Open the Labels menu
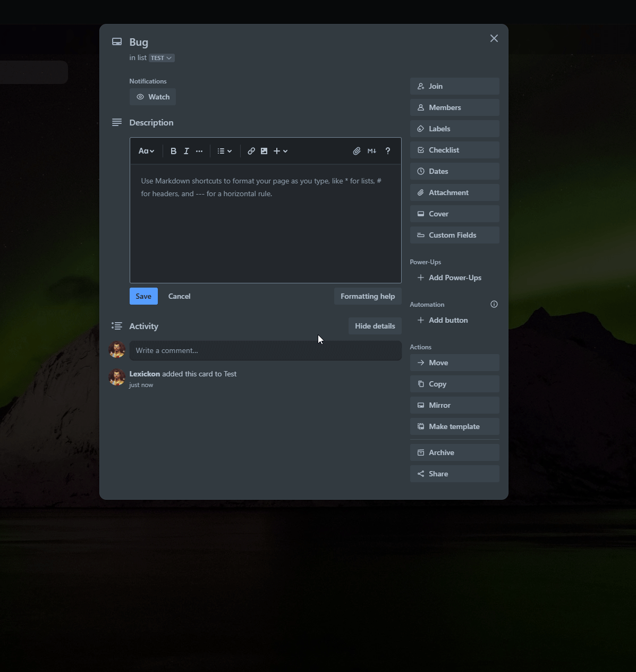This screenshot has width=636, height=672. pos(455,129)
